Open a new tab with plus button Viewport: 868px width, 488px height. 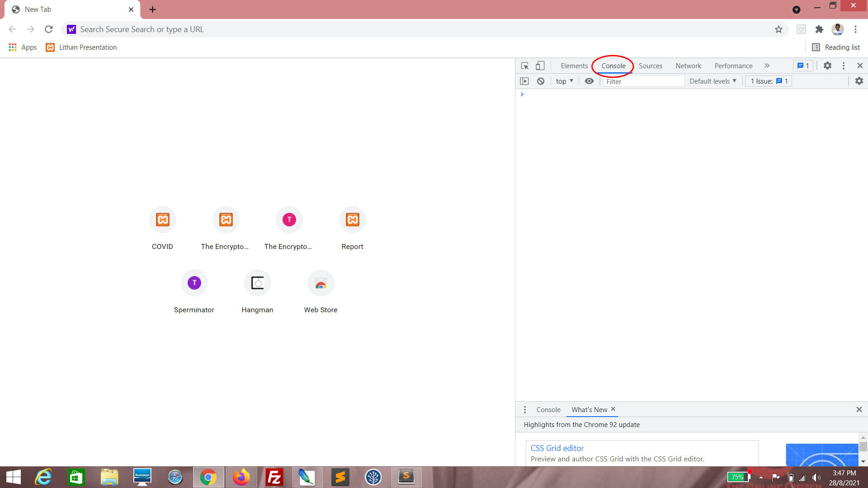coord(153,9)
